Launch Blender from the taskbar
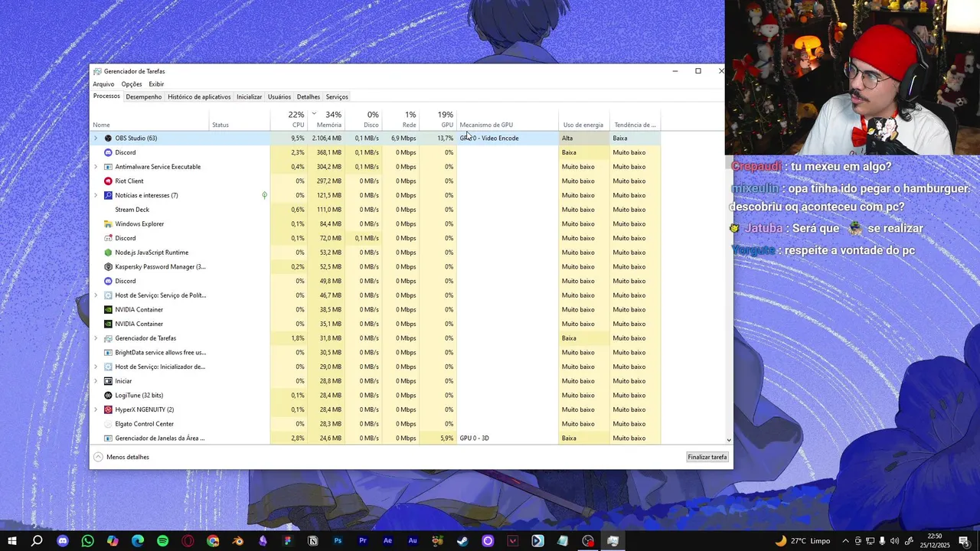Screen dimensions: 980x551 (x=237, y=541)
